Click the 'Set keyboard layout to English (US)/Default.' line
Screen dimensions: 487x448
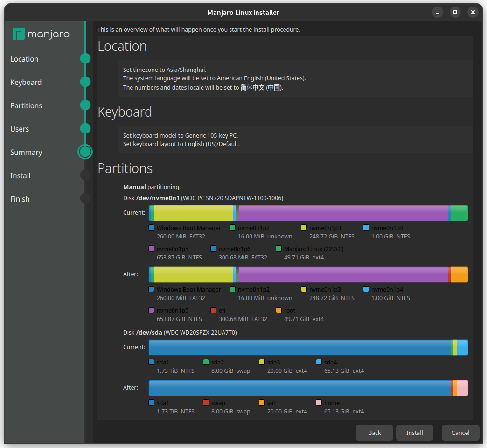coord(181,144)
